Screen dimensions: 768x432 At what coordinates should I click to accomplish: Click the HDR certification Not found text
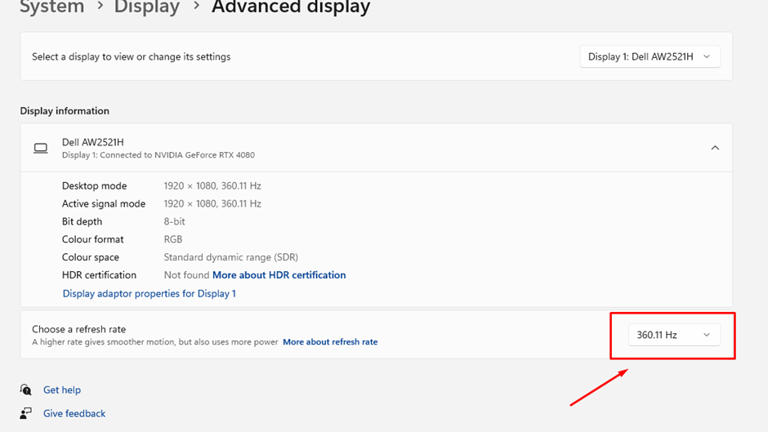(187, 275)
